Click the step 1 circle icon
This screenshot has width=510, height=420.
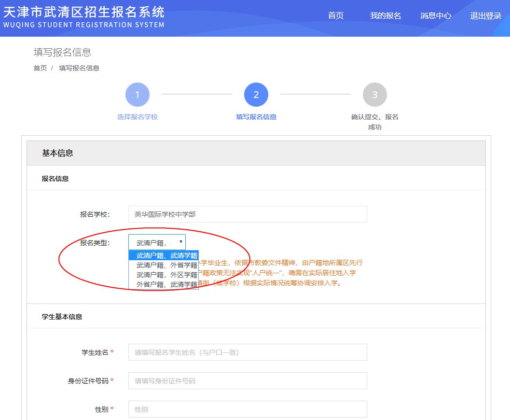[x=137, y=95]
